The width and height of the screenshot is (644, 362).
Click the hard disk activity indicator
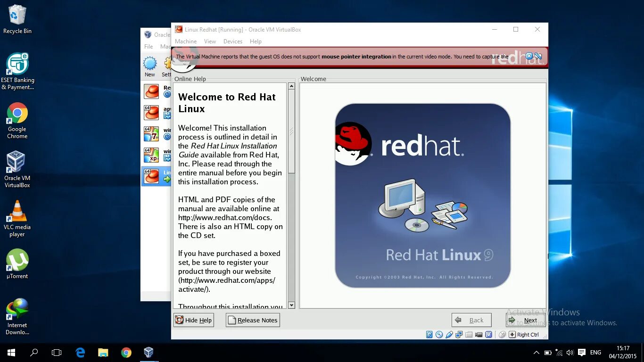pos(429,335)
